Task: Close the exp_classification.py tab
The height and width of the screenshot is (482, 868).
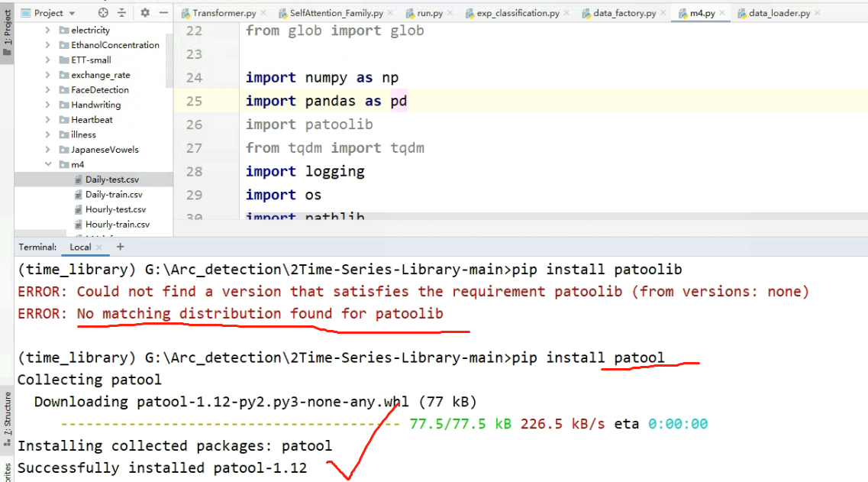Action: point(567,13)
